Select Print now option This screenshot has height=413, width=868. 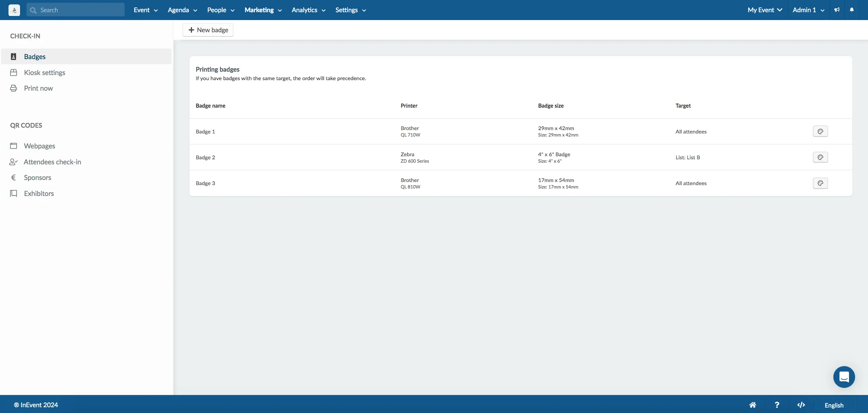pos(38,88)
